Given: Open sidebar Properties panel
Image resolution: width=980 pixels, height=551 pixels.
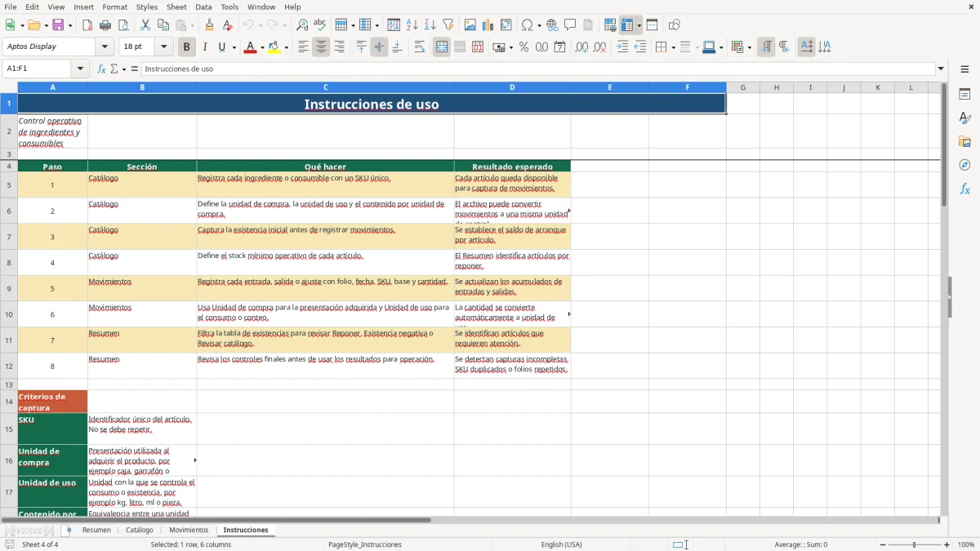Looking at the screenshot, I should pyautogui.click(x=964, y=95).
